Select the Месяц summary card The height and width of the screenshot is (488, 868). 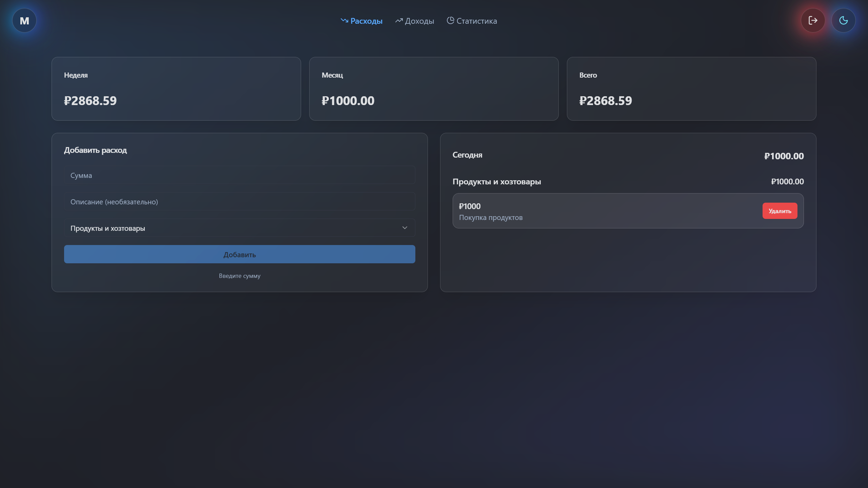(x=434, y=89)
